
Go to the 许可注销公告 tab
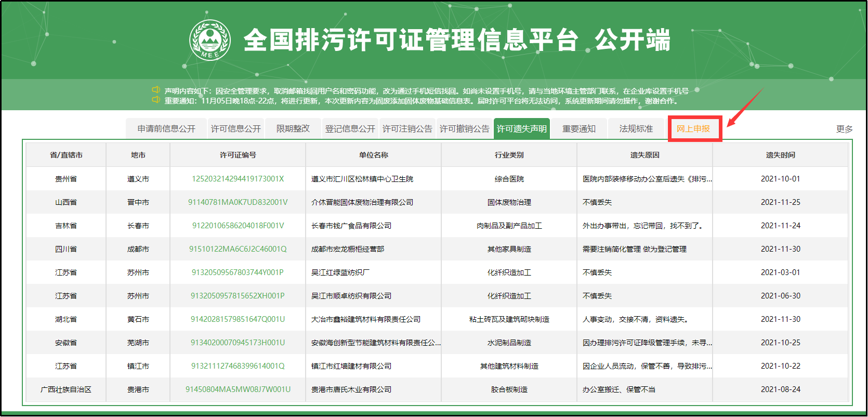coord(407,128)
